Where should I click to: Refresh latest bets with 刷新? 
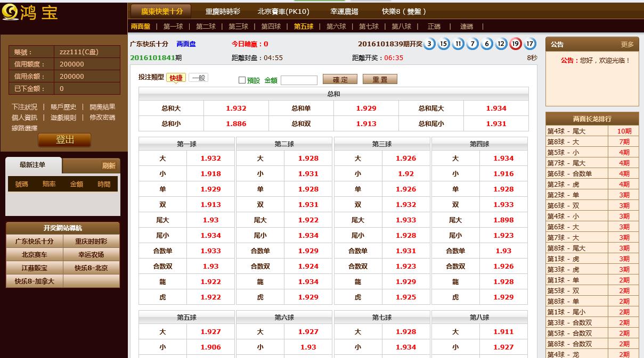(x=109, y=165)
